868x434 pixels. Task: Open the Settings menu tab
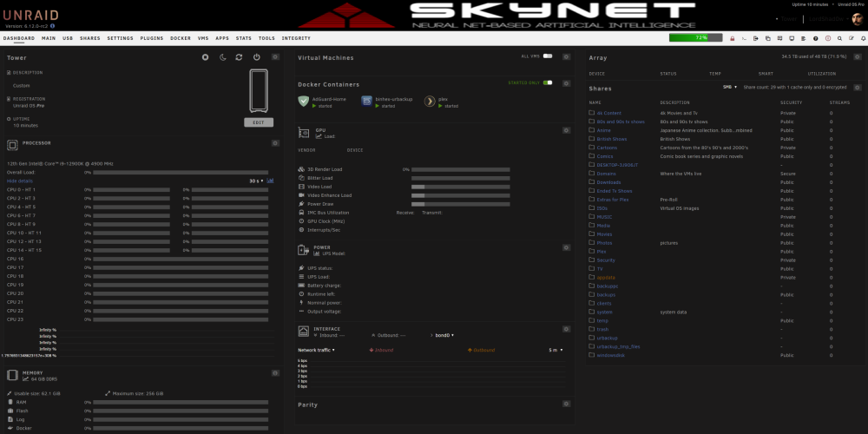pyautogui.click(x=120, y=39)
